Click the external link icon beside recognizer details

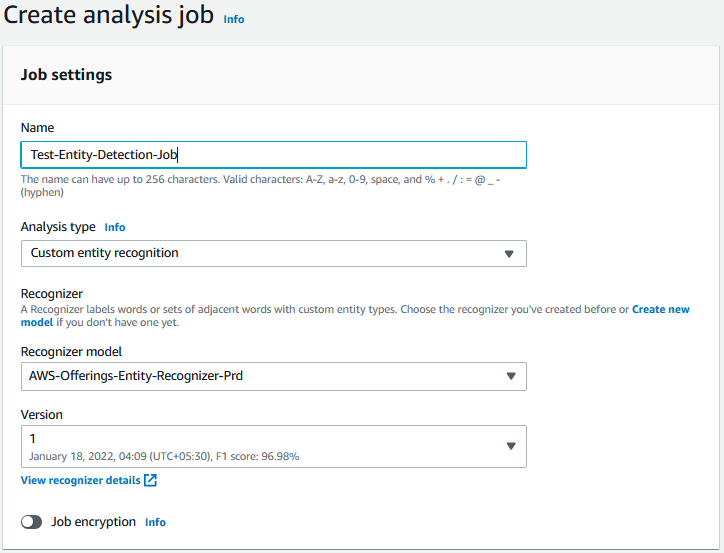pos(151,480)
